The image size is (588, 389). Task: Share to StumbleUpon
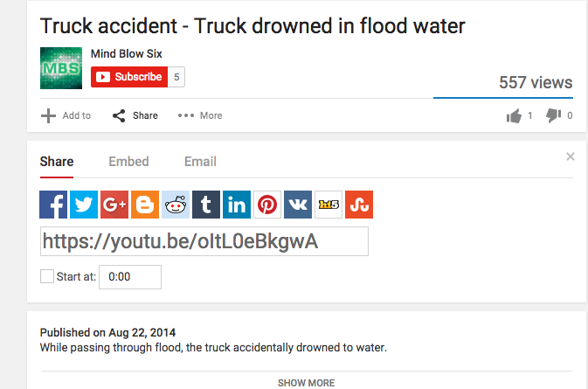click(358, 205)
